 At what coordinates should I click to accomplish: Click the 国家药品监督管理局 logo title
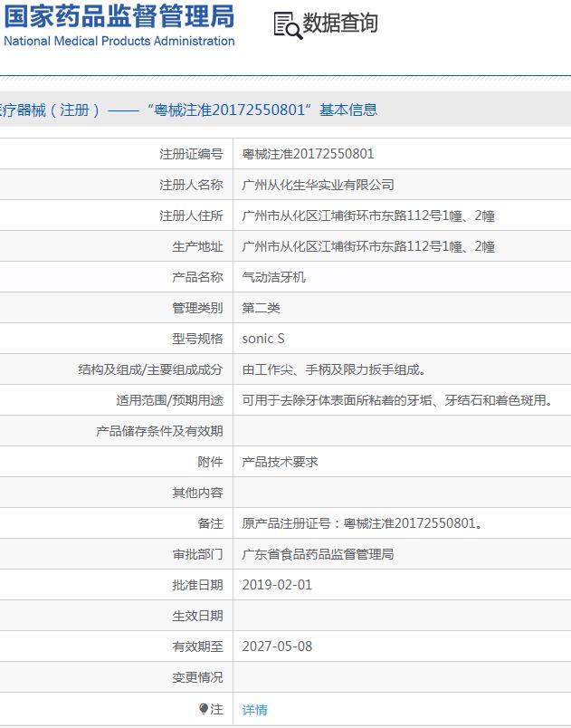119,16
